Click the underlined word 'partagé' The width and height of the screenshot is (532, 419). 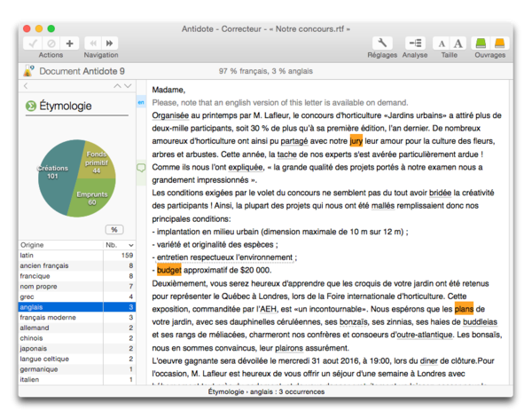pos(294,141)
